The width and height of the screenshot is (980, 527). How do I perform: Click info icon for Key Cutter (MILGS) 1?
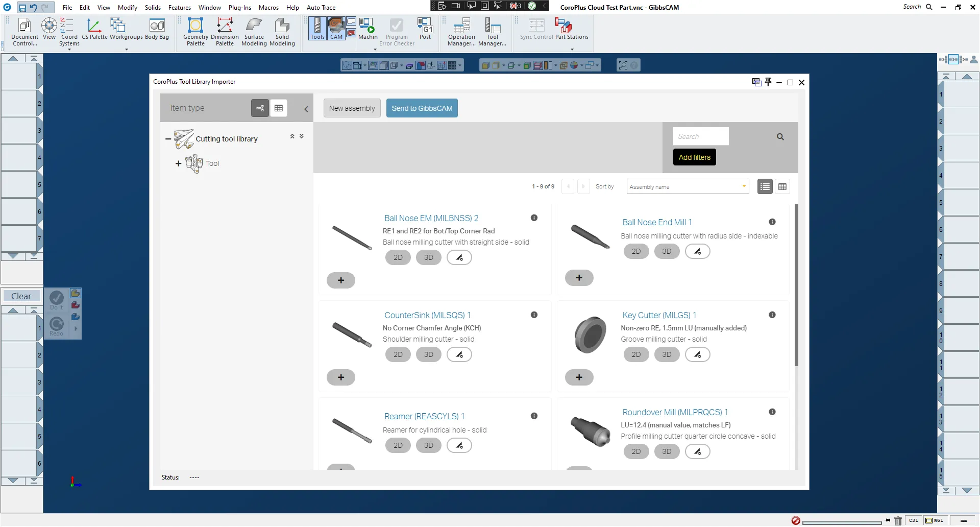pos(772,315)
